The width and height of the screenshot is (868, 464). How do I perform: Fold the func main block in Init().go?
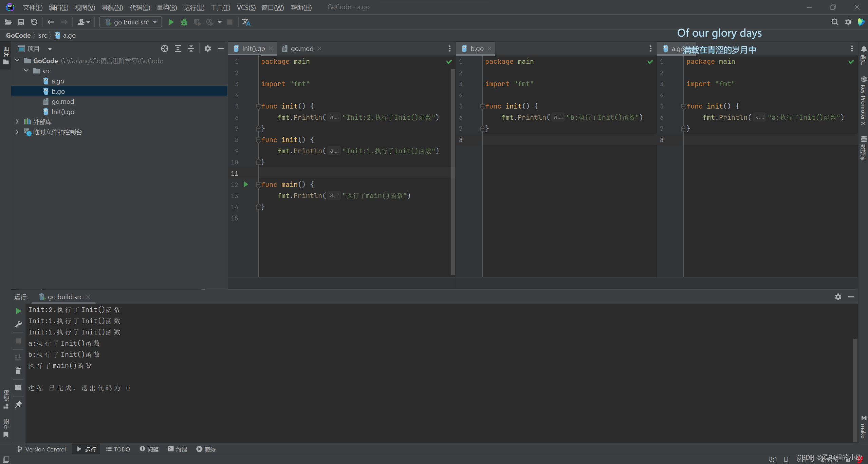point(258,185)
